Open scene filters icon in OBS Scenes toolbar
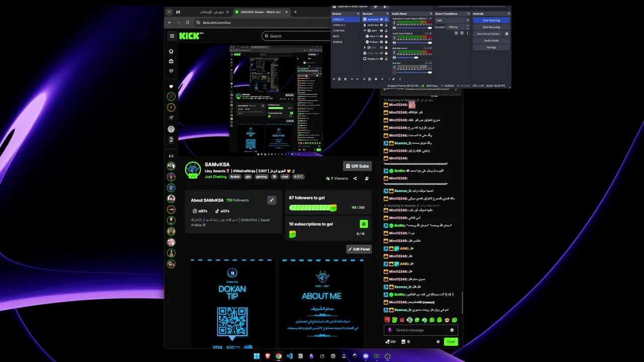 point(346,79)
